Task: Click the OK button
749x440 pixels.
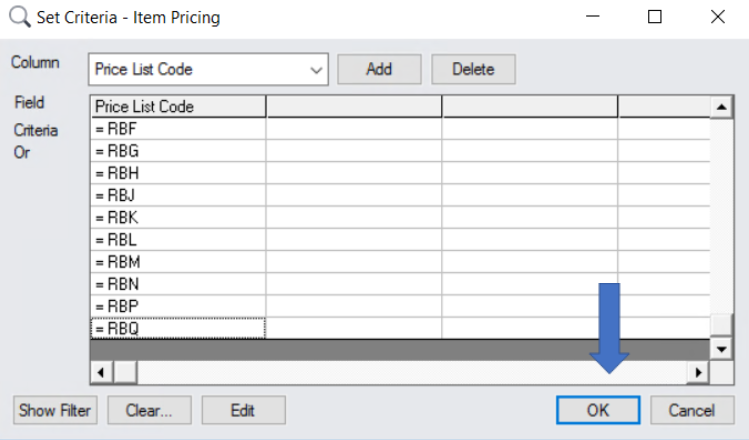Action: (597, 410)
